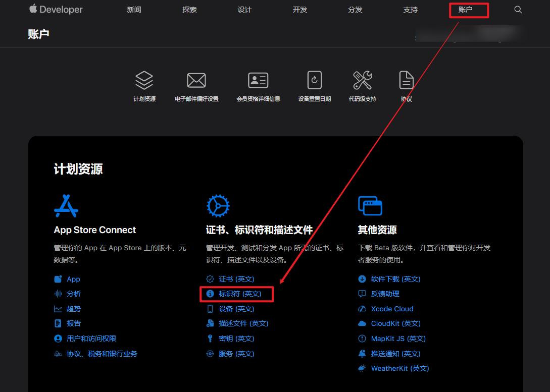The image size is (550, 392).
Task: Click the chart icon beside 趋势
Action: (x=58, y=309)
